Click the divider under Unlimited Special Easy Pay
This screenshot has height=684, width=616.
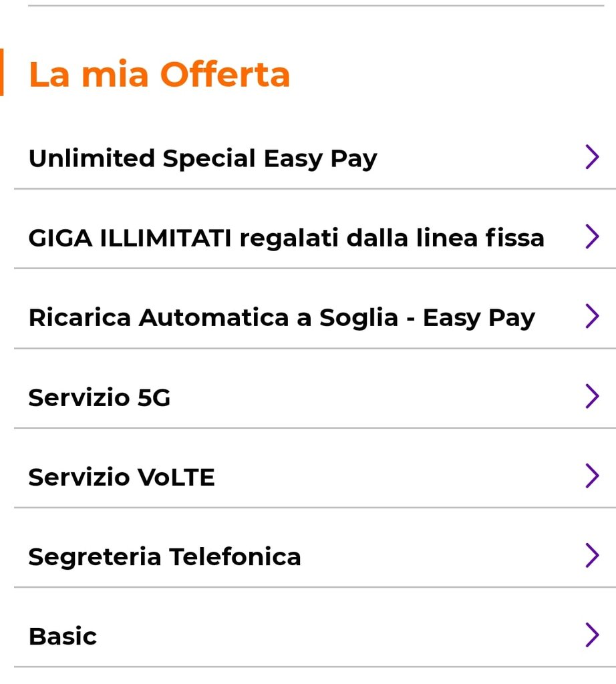click(315, 189)
